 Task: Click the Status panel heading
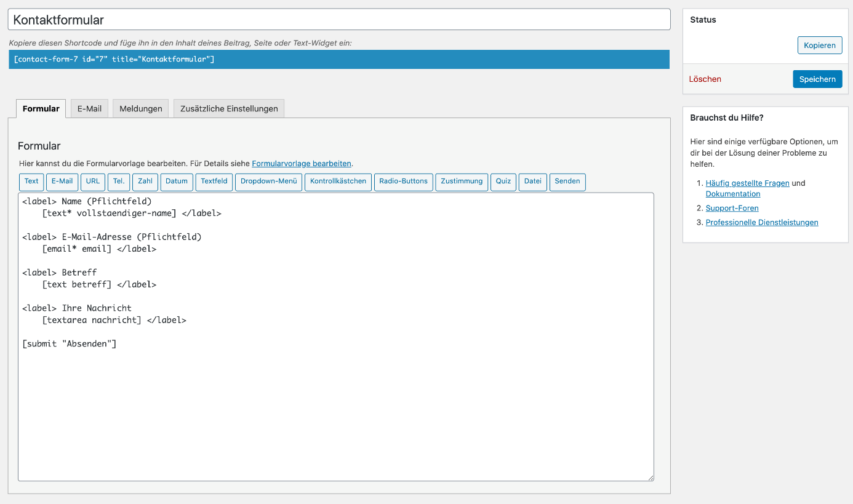703,20
